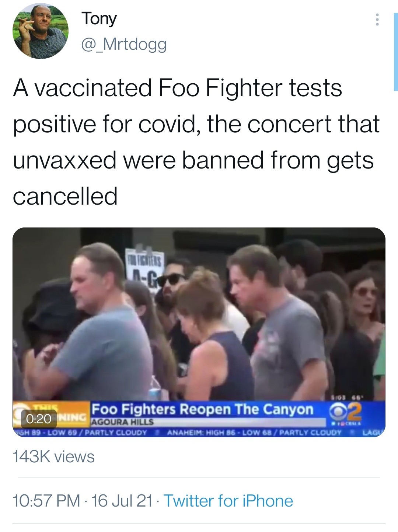Viewport: 398px width, 532px height.
Task: Open the @_Mrtdogg handle profile
Action: [124, 44]
